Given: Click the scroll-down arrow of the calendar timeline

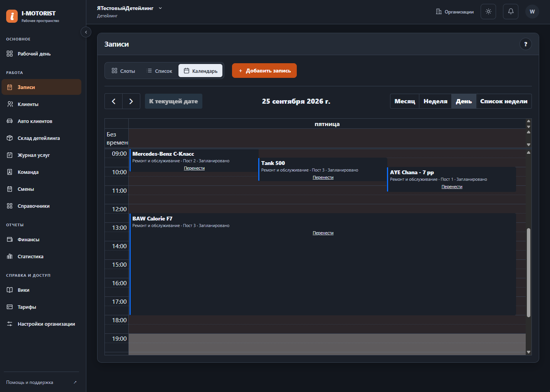Looking at the screenshot, I should point(528,352).
